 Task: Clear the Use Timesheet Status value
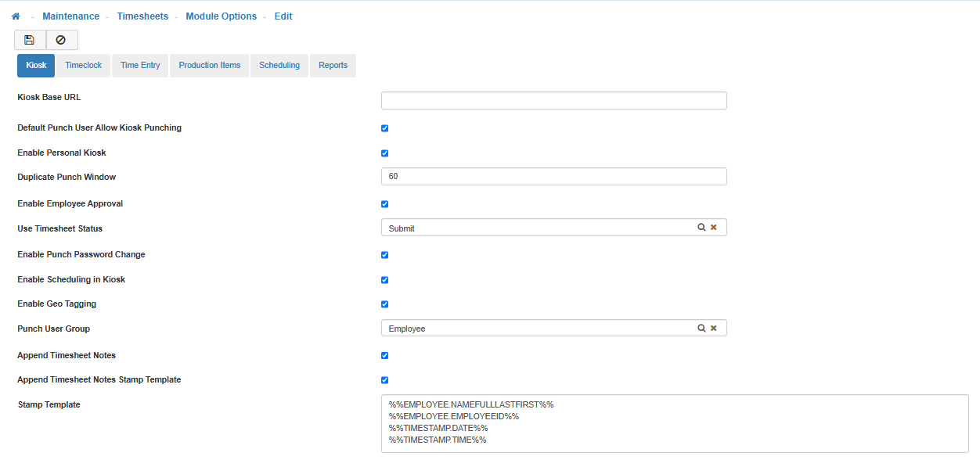tap(714, 228)
